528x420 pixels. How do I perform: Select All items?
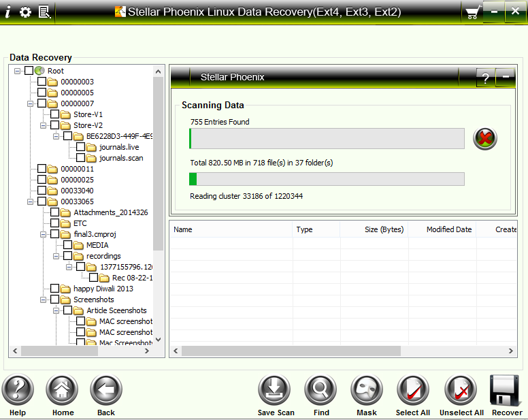tap(413, 389)
